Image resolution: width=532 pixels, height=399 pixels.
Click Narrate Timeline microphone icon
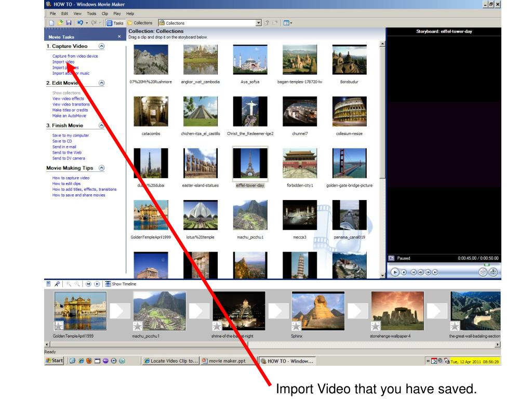point(57,284)
